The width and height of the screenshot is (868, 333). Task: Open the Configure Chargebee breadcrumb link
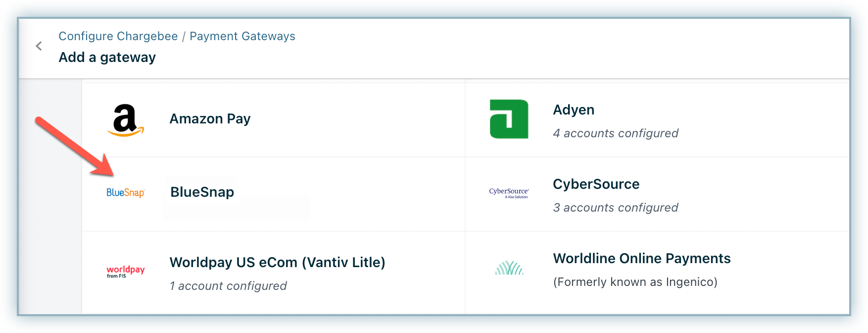(118, 36)
